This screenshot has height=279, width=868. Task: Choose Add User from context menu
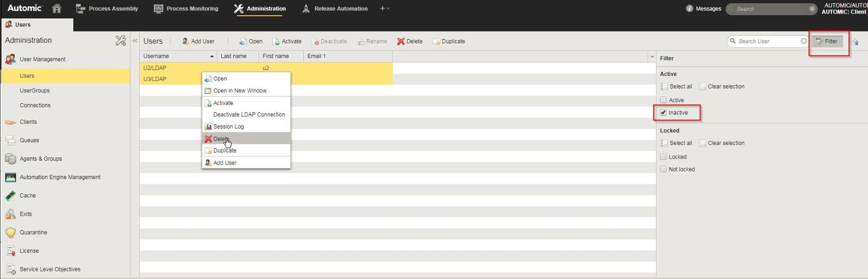(x=246, y=163)
